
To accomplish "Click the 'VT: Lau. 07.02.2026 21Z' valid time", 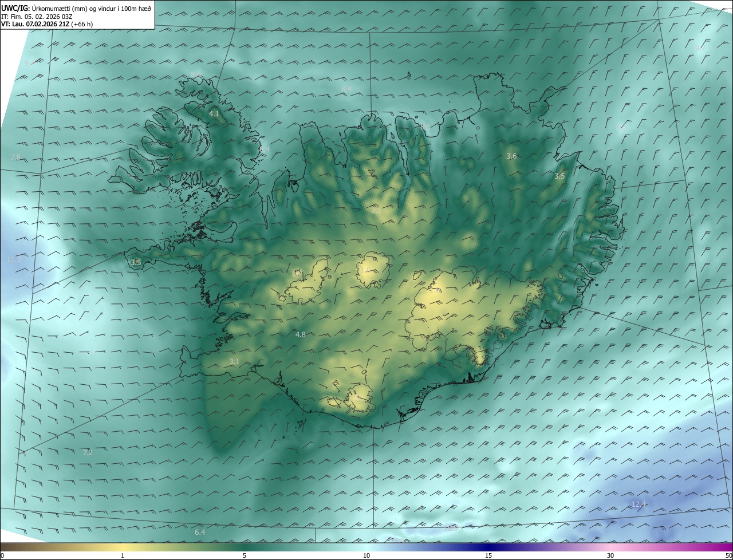I will click(x=37, y=24).
